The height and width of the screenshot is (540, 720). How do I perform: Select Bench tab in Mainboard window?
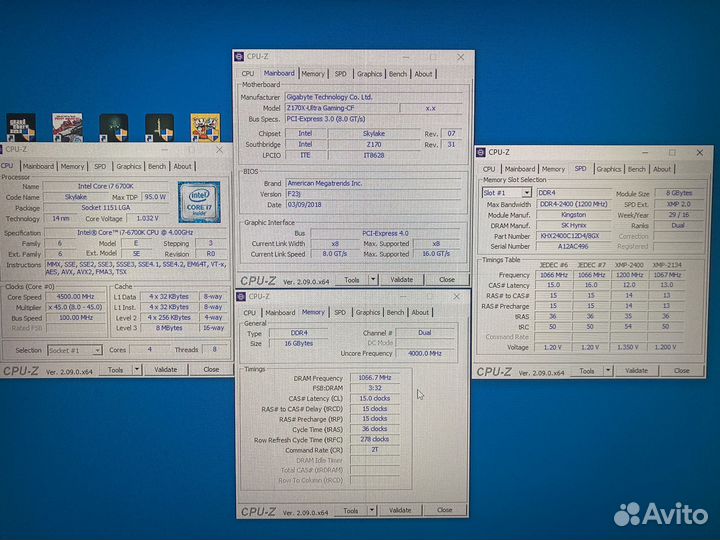pyautogui.click(x=398, y=73)
